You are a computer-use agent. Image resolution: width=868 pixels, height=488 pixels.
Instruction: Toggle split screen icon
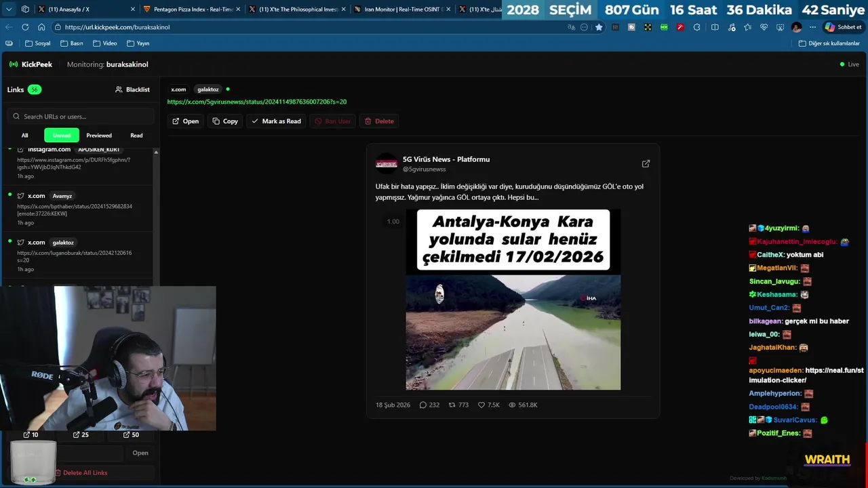(x=715, y=27)
